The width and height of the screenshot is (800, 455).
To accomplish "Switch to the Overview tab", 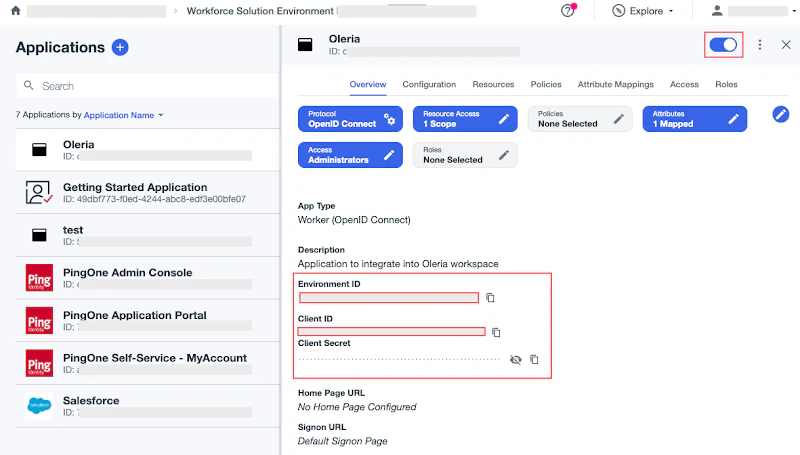I will (x=368, y=84).
